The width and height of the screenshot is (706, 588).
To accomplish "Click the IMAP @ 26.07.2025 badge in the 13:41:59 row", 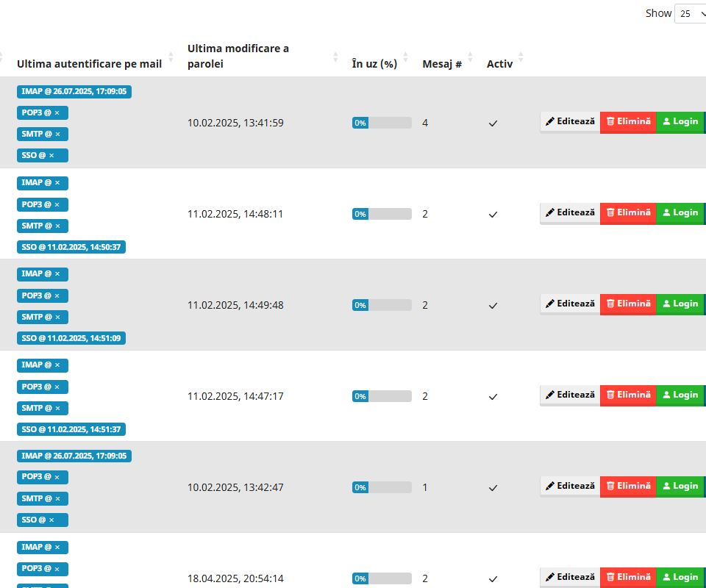I will click(x=74, y=92).
